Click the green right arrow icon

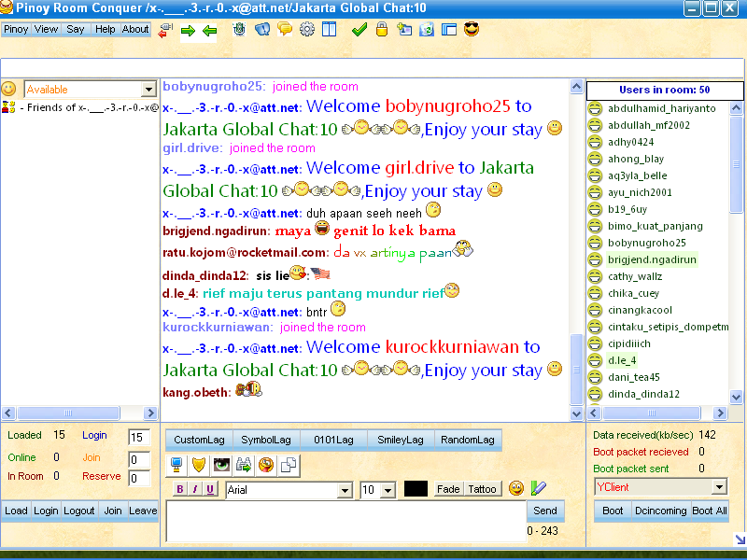(x=189, y=31)
